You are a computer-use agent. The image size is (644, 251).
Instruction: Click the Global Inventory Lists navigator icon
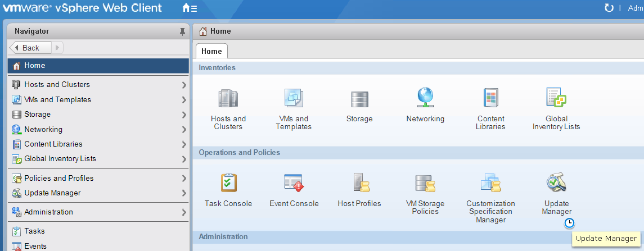tap(16, 159)
